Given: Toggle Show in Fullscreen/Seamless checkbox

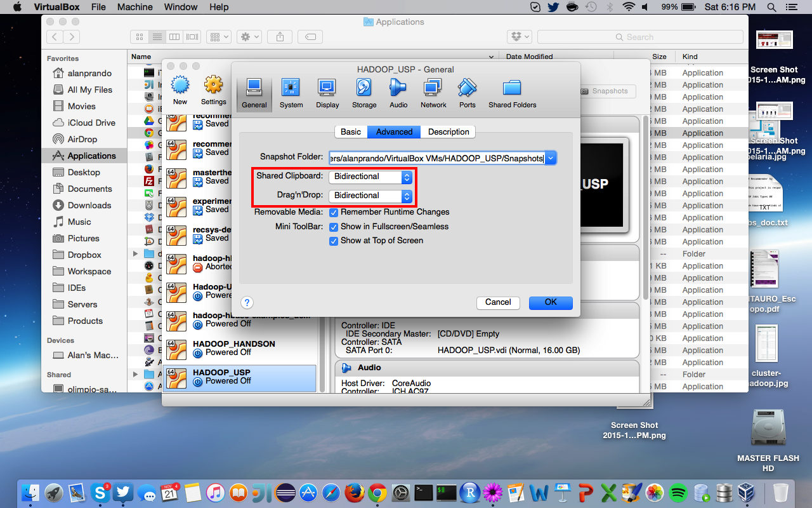Looking at the screenshot, I should point(334,227).
